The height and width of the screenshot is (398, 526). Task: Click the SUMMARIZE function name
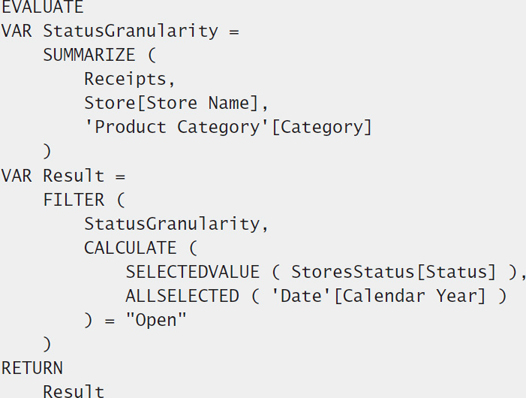click(89, 55)
